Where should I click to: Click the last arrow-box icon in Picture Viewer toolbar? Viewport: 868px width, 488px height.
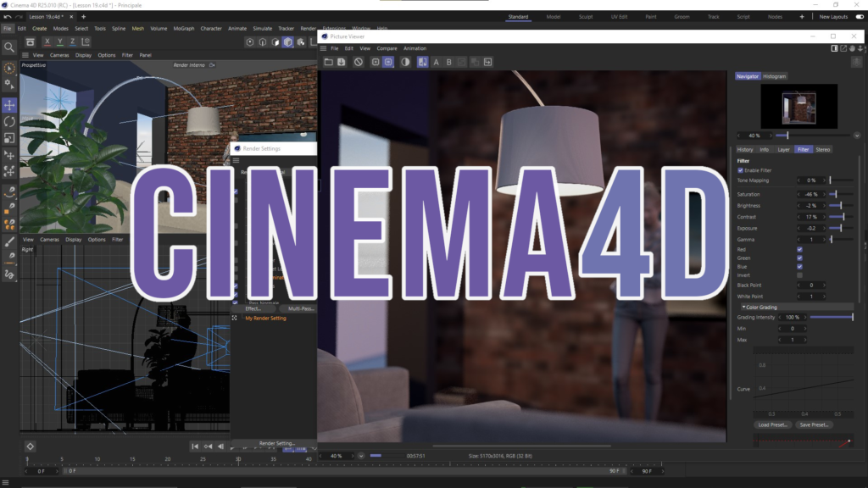pyautogui.click(x=487, y=62)
